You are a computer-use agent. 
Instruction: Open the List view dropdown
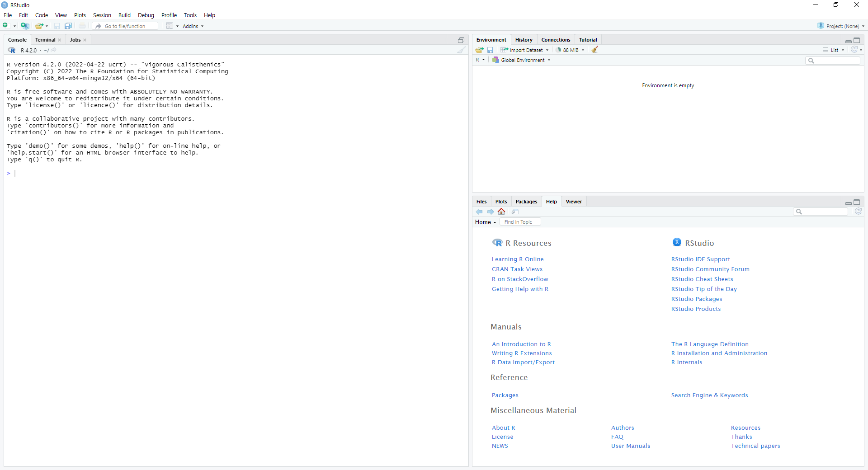click(834, 50)
